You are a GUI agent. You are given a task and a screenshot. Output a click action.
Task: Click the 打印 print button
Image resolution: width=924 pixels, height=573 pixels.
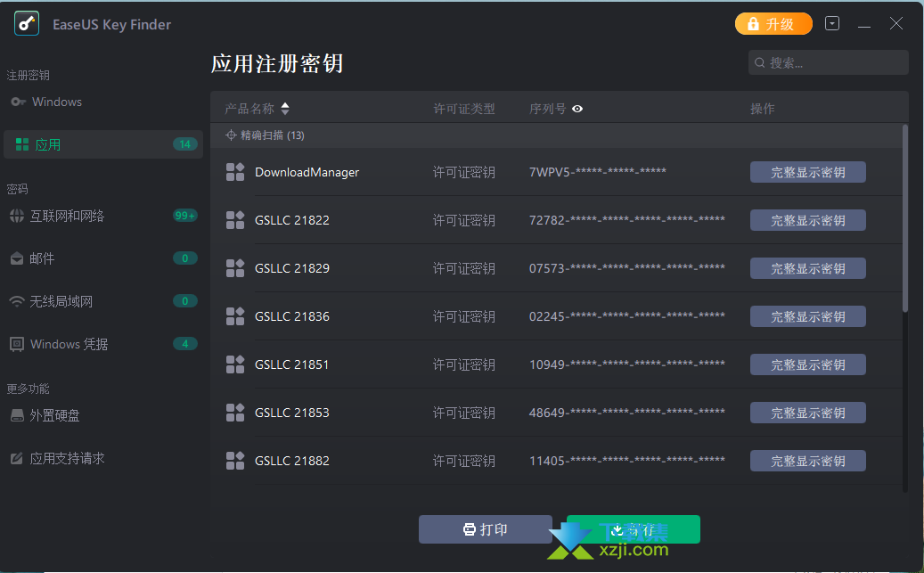(485, 529)
